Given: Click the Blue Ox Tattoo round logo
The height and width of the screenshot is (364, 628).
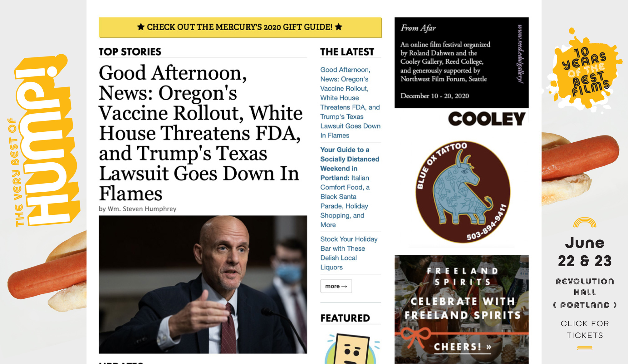Looking at the screenshot, I should (x=463, y=192).
